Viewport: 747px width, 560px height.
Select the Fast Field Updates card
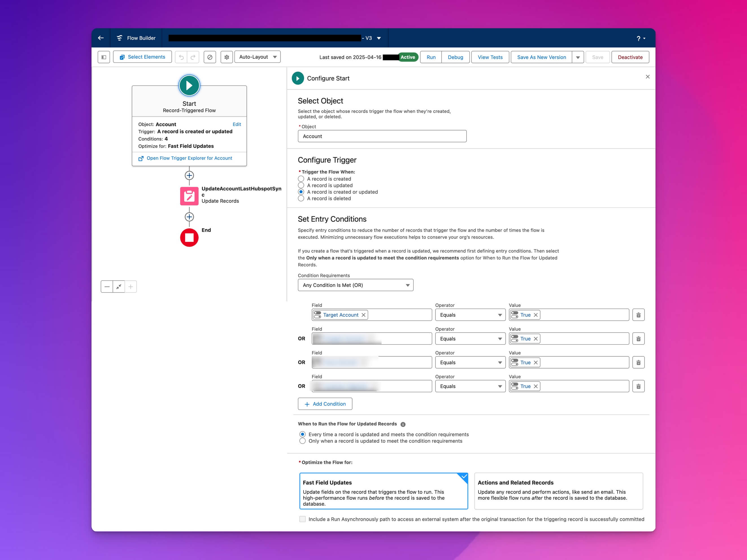(384, 491)
